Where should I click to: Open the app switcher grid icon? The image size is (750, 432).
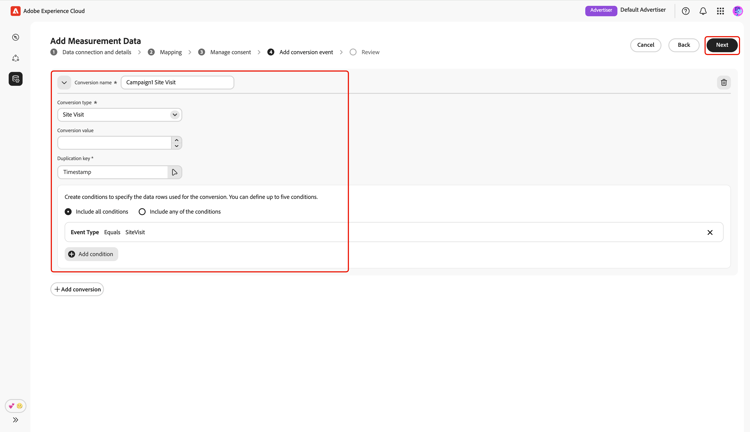[720, 11]
